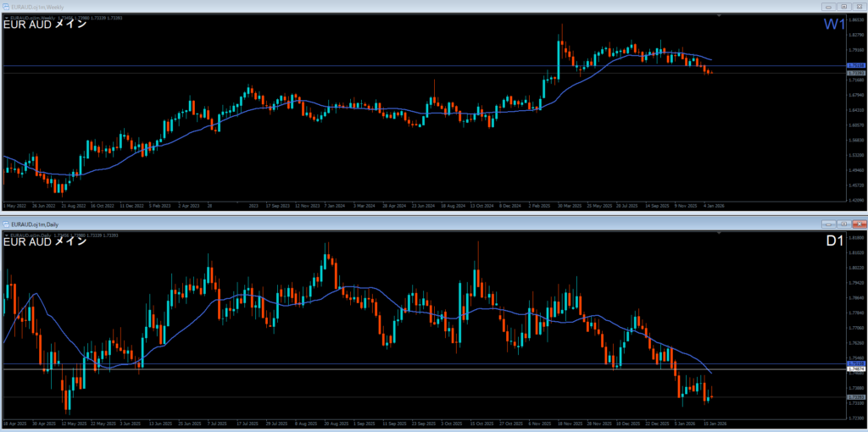Click the chart shift triangle on weekly chart

(720, 16)
